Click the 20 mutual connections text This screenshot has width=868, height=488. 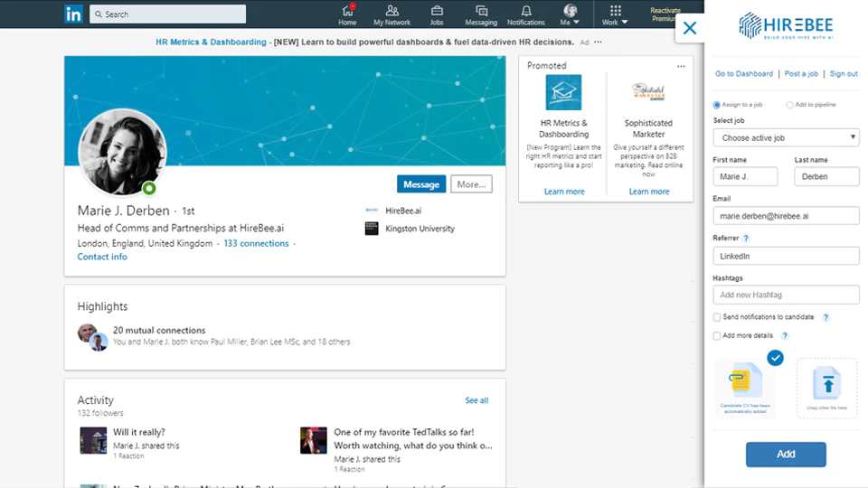(x=159, y=331)
